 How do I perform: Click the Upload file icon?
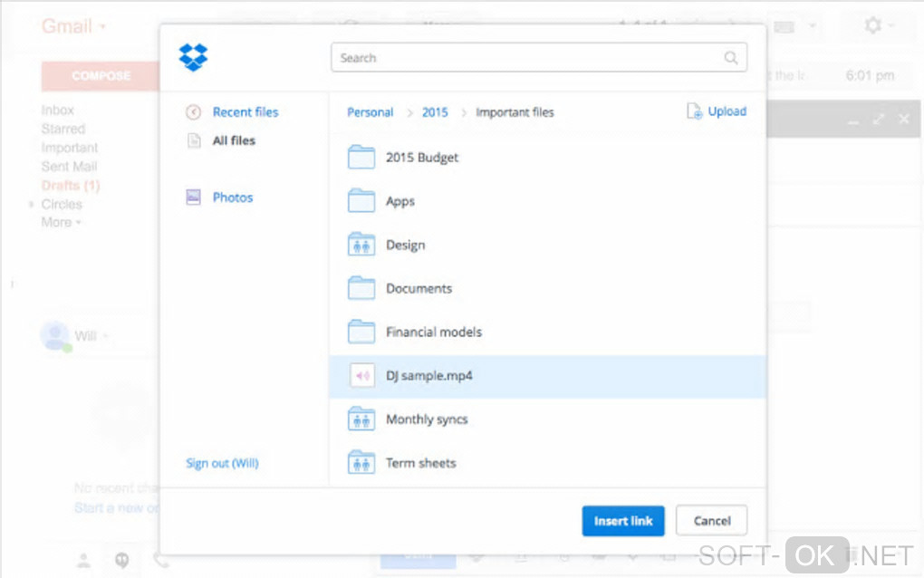694,111
